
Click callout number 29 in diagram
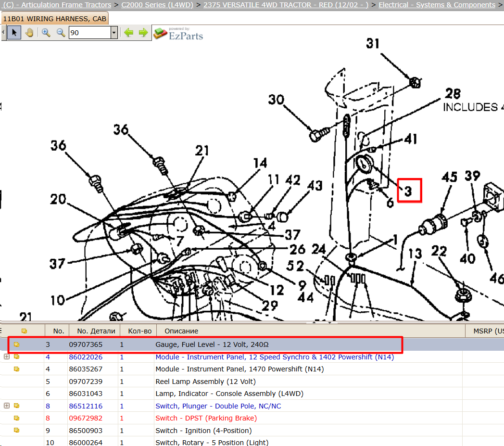pyautogui.click(x=270, y=306)
